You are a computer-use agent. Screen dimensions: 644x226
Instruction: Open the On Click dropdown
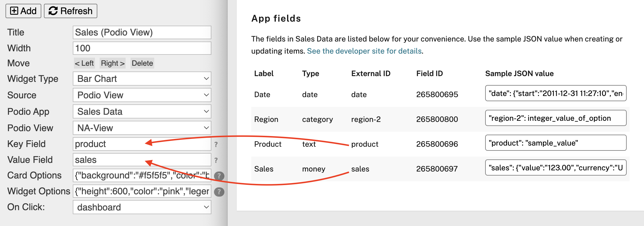(x=142, y=207)
